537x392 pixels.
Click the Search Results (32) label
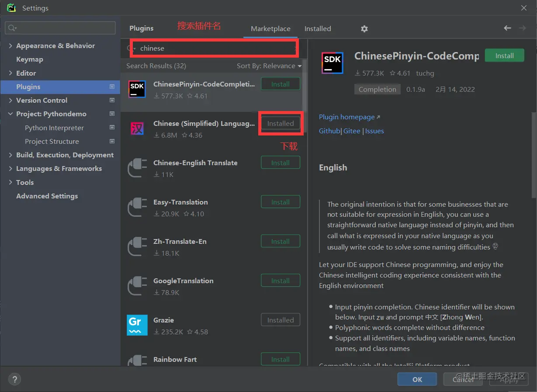click(156, 66)
